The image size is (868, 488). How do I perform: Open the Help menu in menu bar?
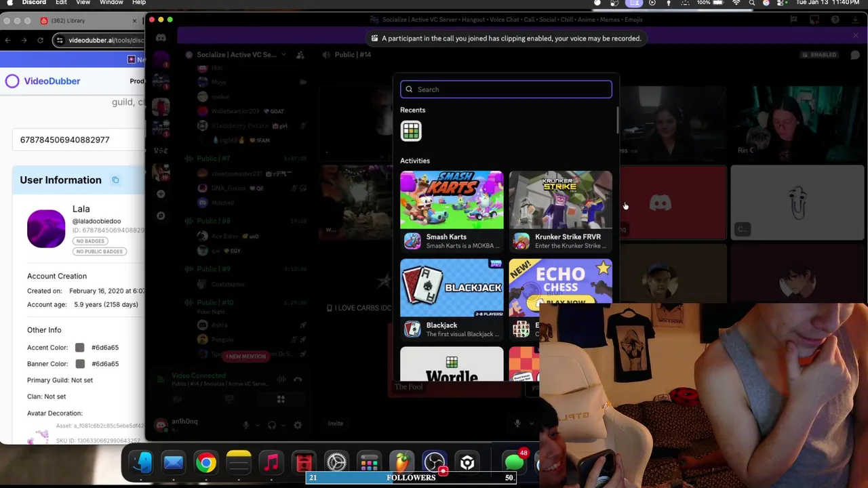(x=139, y=3)
